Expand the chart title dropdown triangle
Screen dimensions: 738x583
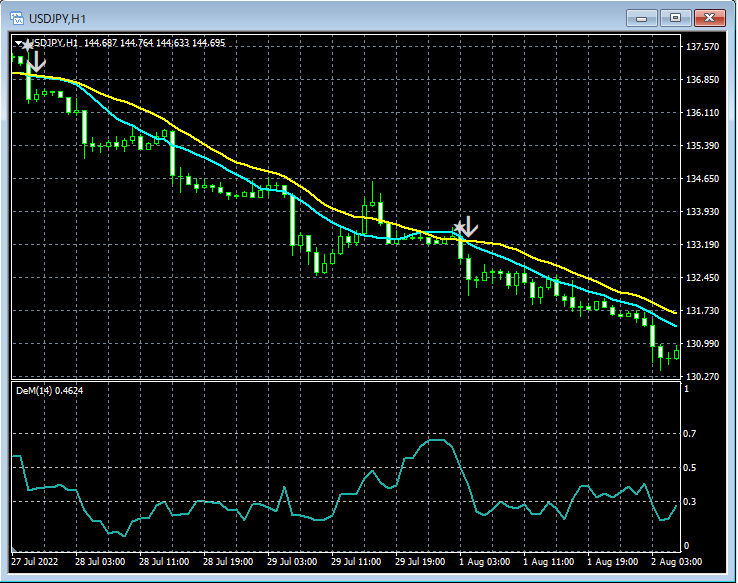click(x=18, y=43)
